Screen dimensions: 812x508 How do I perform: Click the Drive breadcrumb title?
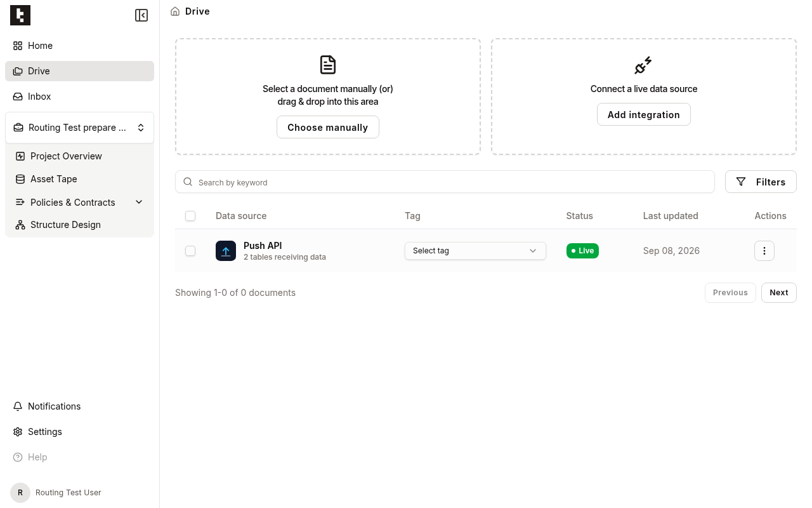pos(197,11)
